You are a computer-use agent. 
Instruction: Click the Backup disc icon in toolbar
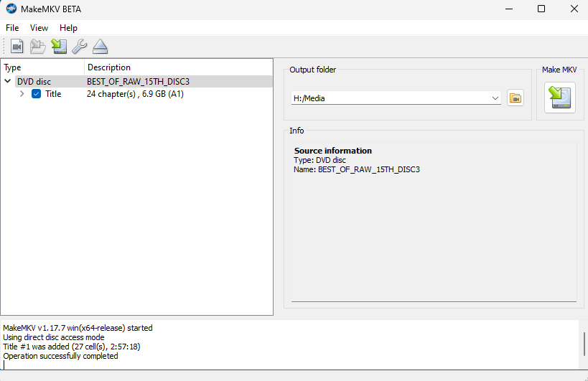pyautogui.click(x=59, y=47)
